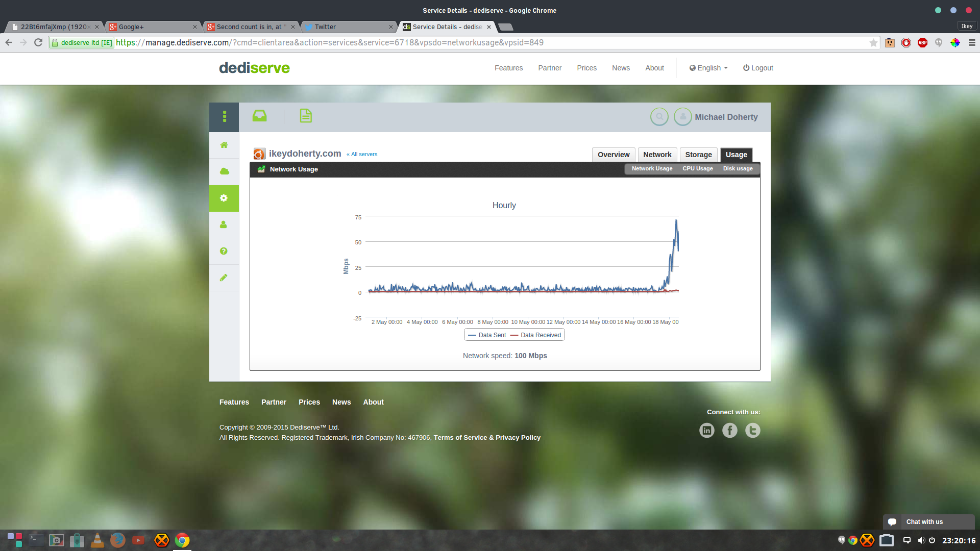Open the Chrome icon in taskbar
Image resolution: width=980 pixels, height=551 pixels.
point(182,540)
